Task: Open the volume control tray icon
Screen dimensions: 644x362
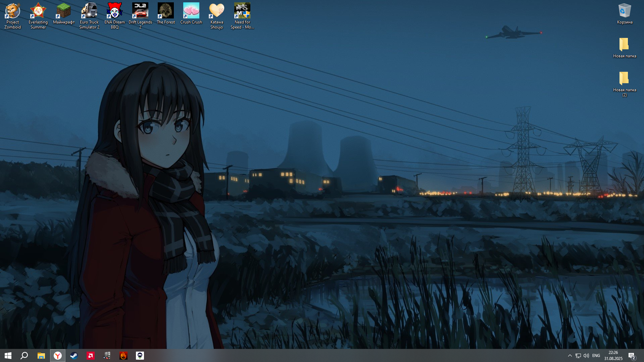Action: point(586,356)
